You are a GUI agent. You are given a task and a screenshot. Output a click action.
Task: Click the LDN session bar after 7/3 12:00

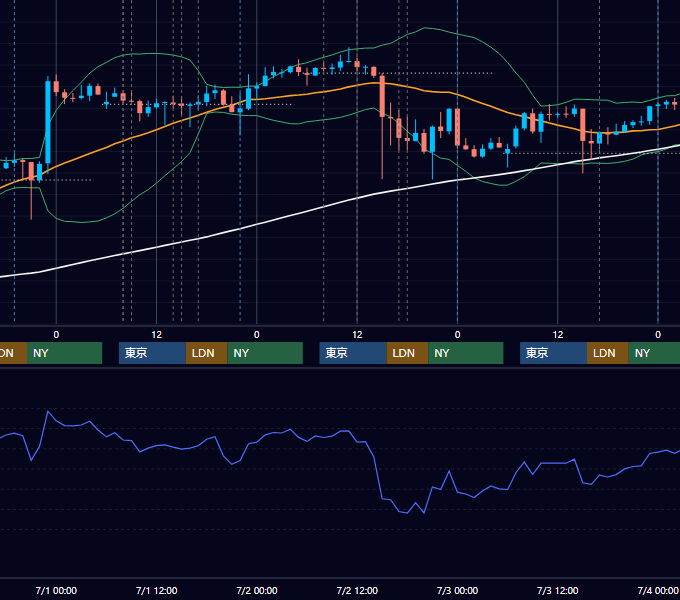tap(608, 353)
